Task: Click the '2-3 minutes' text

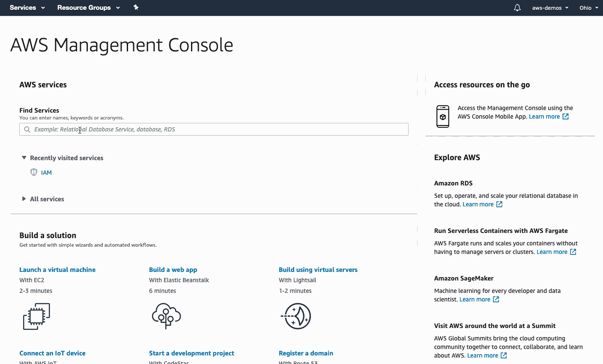Action: tap(36, 291)
